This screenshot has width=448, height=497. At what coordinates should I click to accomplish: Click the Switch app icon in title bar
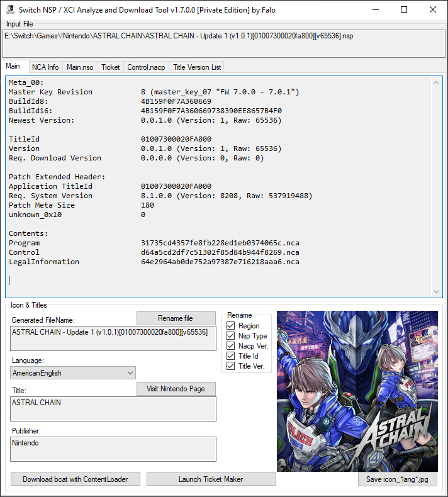tap(11, 9)
